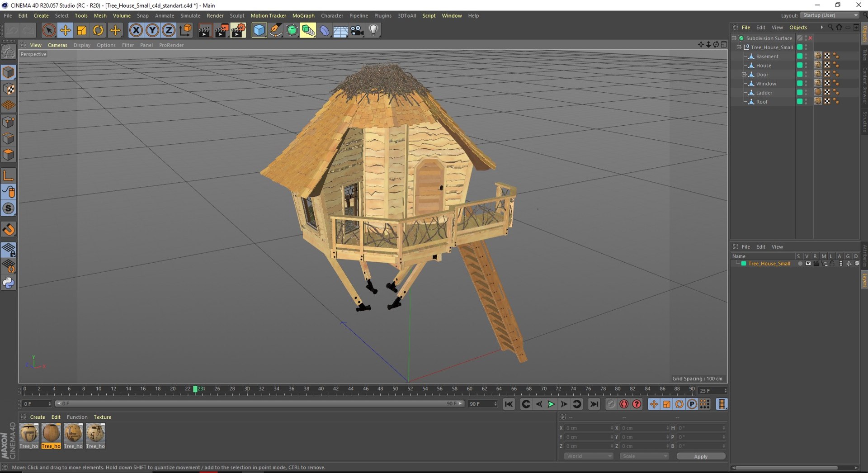
Task: Select the first Tree_ho material thumbnail
Action: click(29, 436)
